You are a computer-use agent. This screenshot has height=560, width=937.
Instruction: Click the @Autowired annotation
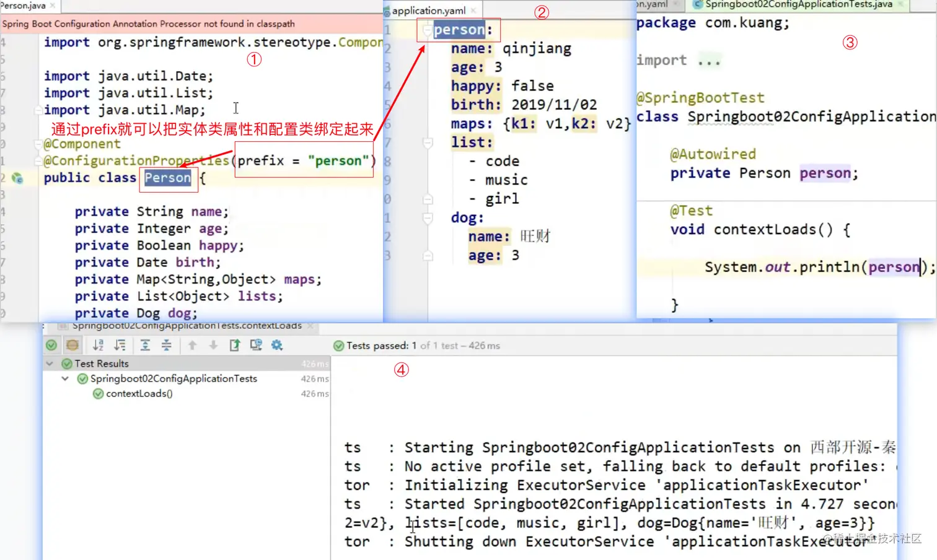tap(713, 154)
